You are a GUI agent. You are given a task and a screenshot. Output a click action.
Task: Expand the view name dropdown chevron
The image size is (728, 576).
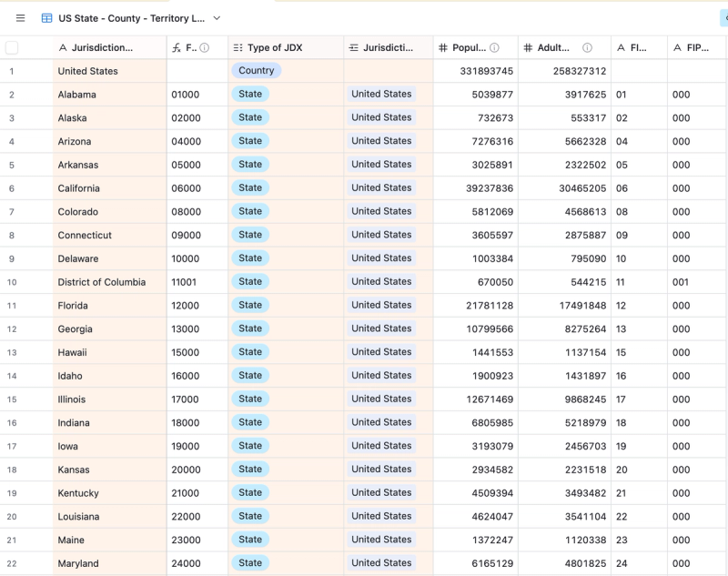217,18
